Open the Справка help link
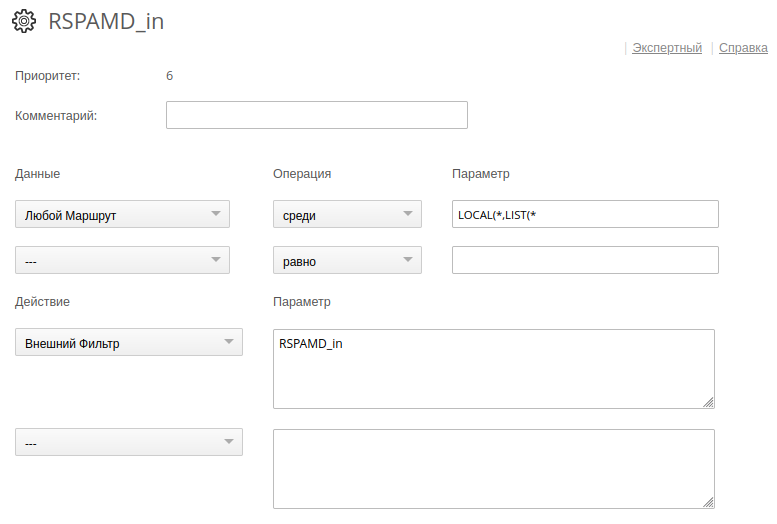777x524 pixels. 743,47
